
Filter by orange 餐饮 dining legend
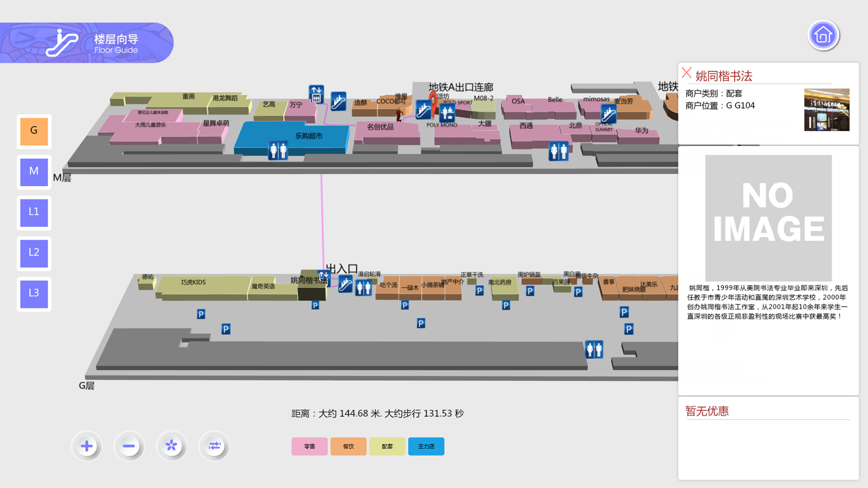tap(348, 446)
